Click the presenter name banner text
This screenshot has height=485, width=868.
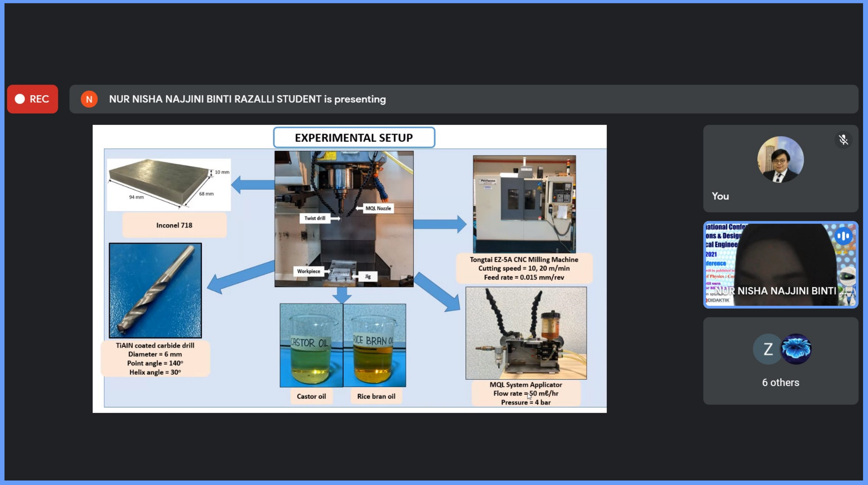pyautogui.click(x=247, y=99)
